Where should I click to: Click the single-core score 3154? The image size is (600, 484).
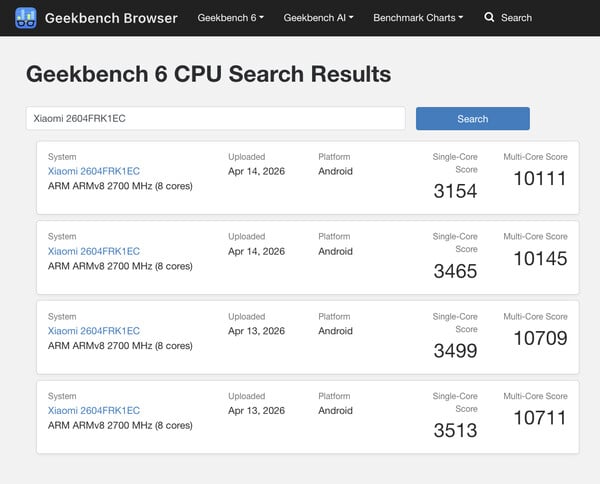[x=455, y=191]
